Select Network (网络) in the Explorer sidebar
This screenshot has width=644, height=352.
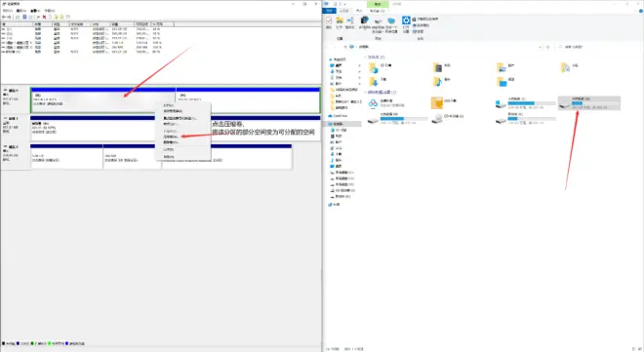[334, 205]
